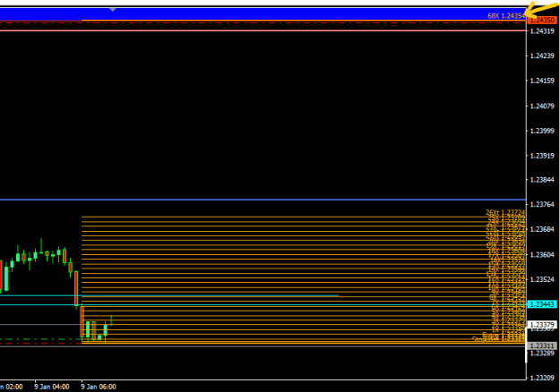This screenshot has width=560, height=392.
Task: Click the orange 1.24350 price tag
Action: [542, 21]
